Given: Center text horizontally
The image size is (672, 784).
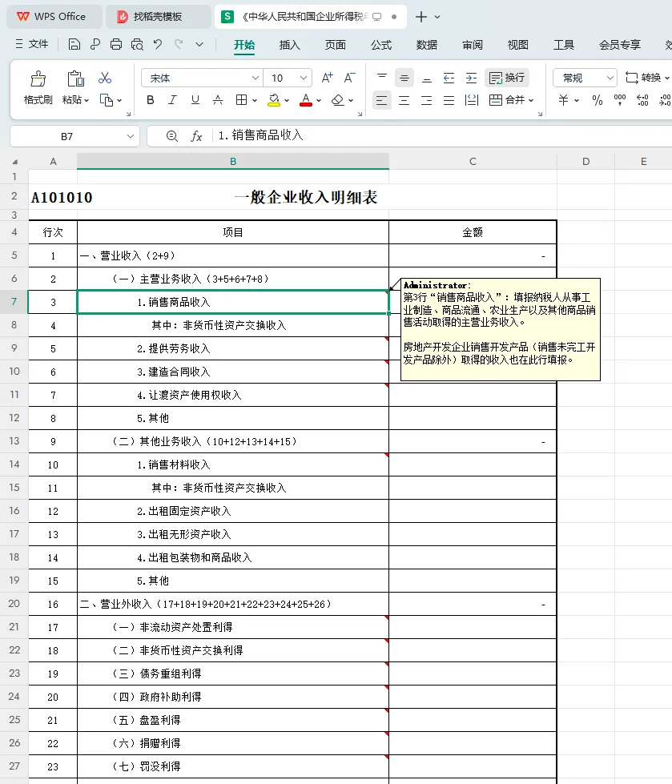Looking at the screenshot, I should 404,100.
